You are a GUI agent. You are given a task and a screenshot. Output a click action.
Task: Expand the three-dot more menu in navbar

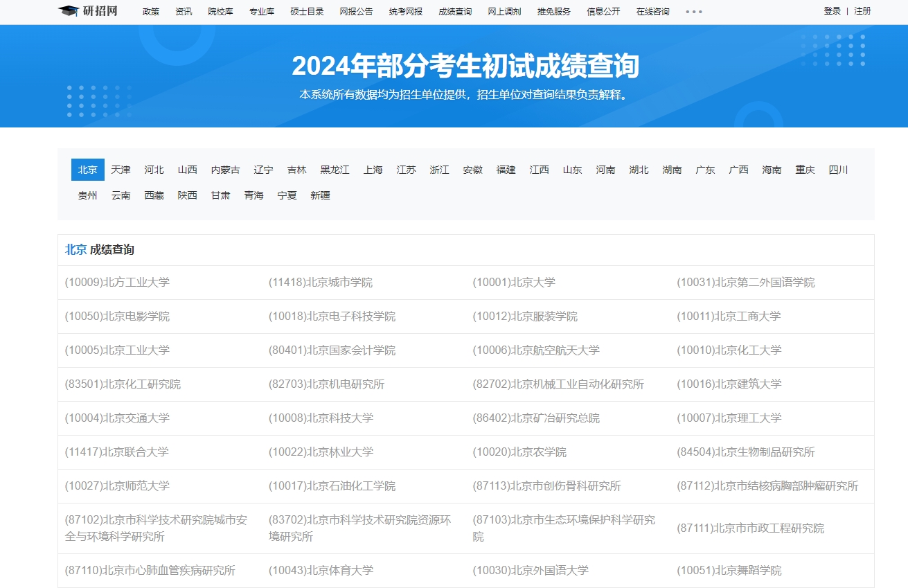[693, 12]
